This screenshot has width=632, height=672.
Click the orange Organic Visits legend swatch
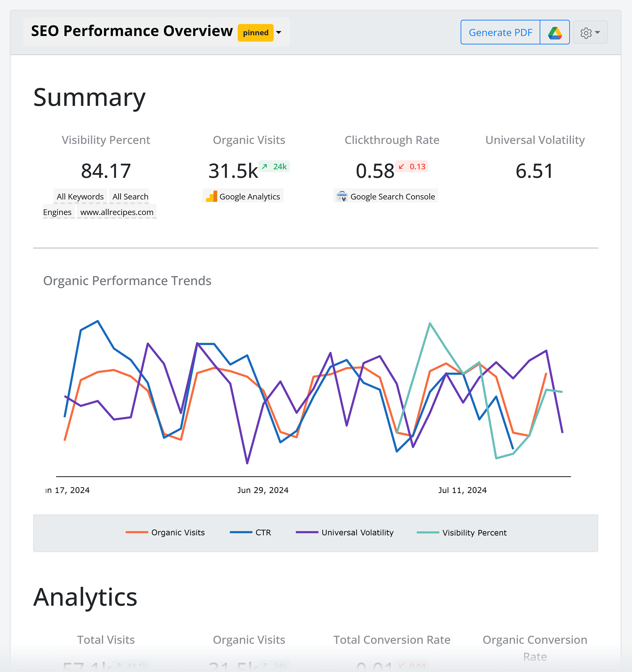[x=137, y=532]
